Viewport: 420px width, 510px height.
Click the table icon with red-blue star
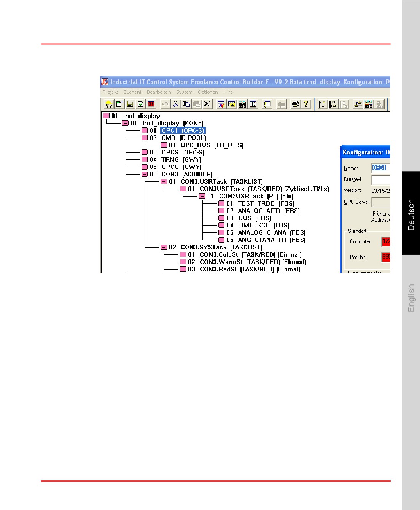pyautogui.click(x=221, y=104)
